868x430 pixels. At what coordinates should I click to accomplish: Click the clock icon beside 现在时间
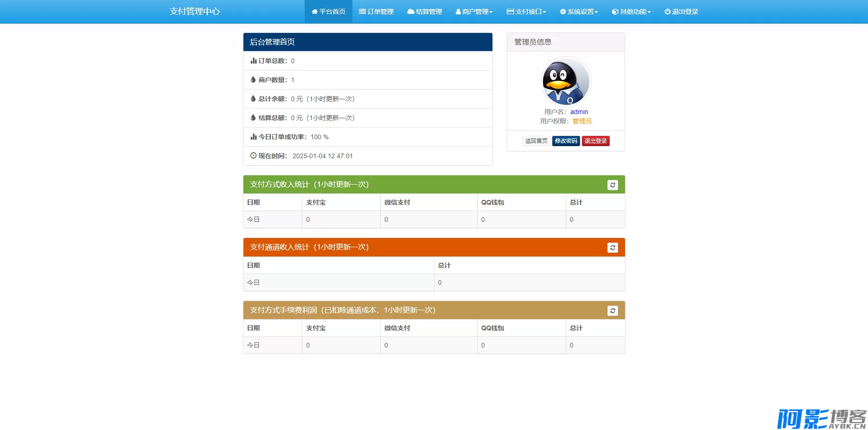pos(253,156)
